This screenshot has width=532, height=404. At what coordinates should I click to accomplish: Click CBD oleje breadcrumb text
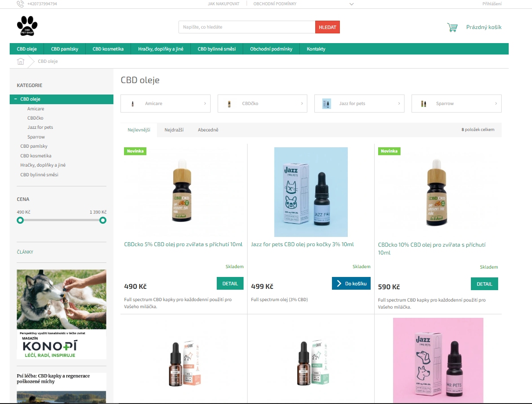click(x=48, y=61)
